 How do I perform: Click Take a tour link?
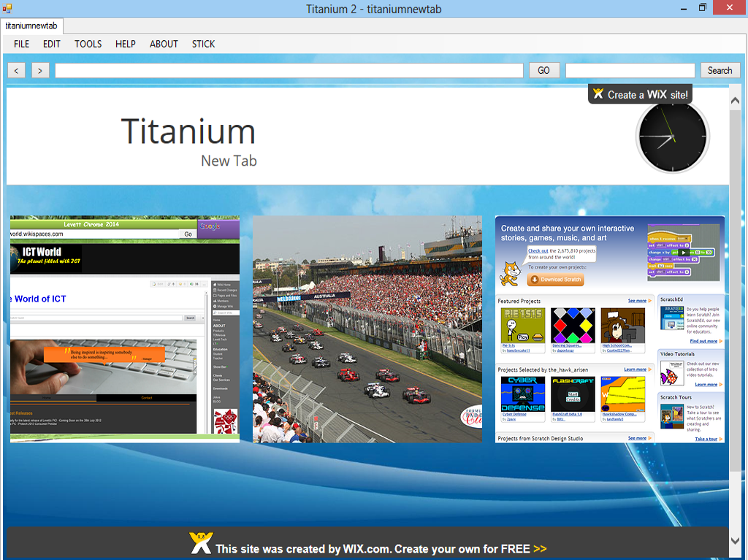tap(706, 439)
